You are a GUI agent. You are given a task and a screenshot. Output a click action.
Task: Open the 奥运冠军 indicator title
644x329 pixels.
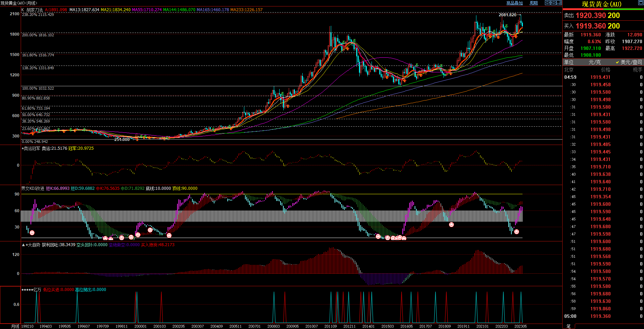[x=32, y=148]
